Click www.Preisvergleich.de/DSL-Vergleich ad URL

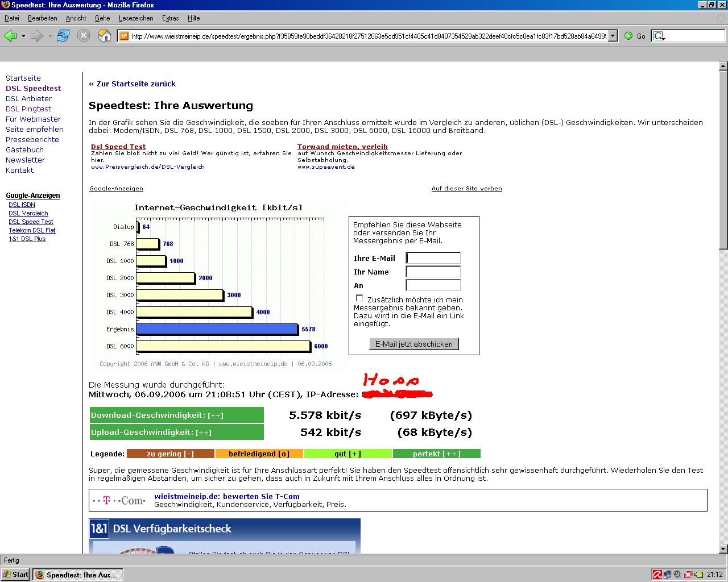pyautogui.click(x=148, y=167)
